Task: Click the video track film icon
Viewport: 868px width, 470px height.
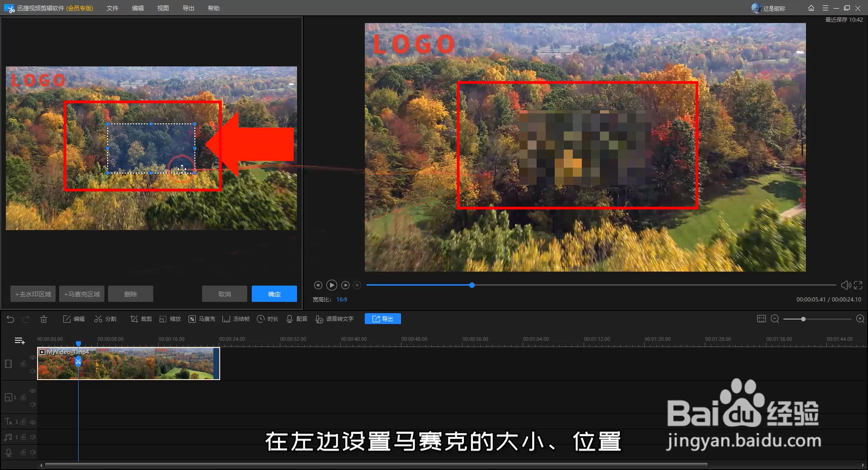Action: [x=8, y=364]
